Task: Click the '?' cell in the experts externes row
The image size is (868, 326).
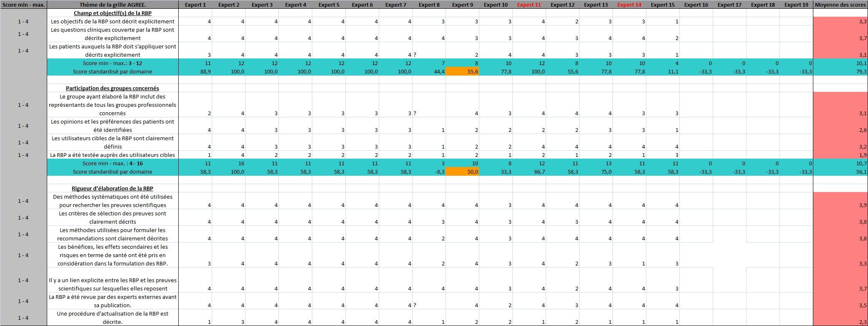Action: click(x=429, y=301)
